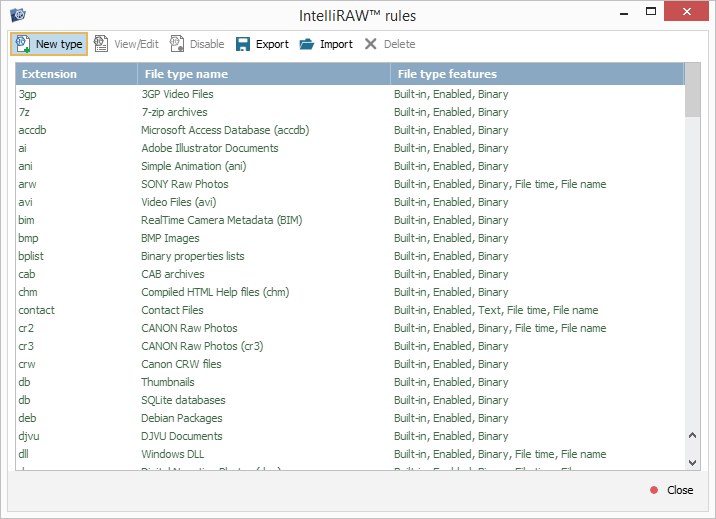Select the Microsoft Access Database row
The width and height of the screenshot is (716, 519).
219,130
